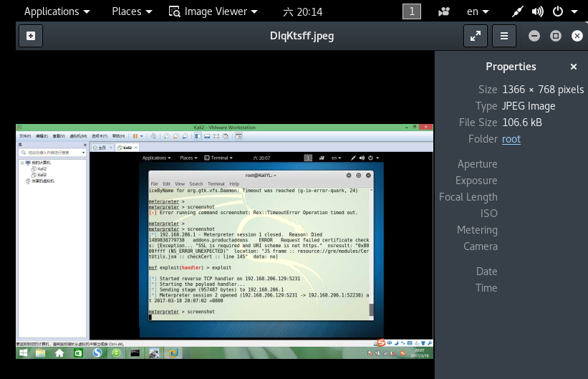This screenshot has width=588, height=379.
Task: Click the wired network connection icon
Action: pyautogui.click(x=518, y=11)
